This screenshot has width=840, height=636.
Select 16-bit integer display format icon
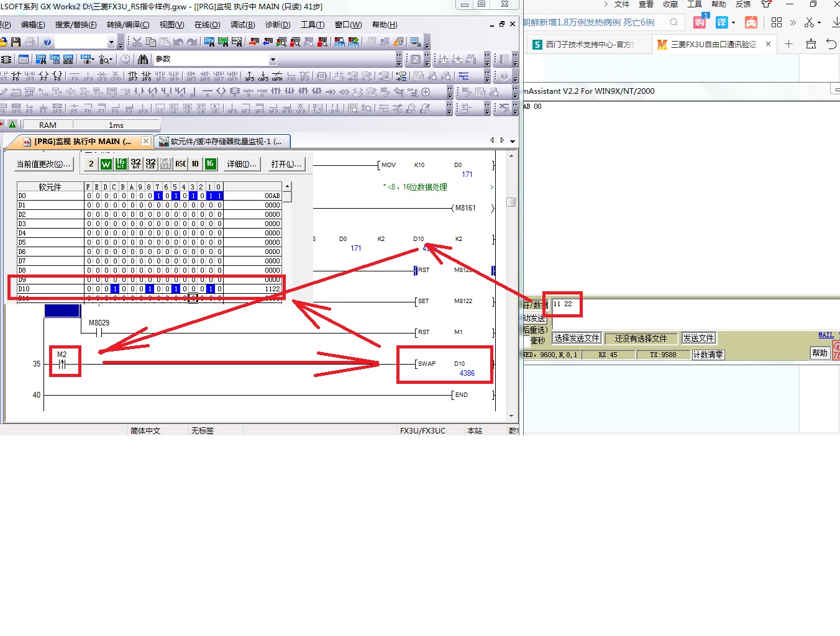pos(121,164)
